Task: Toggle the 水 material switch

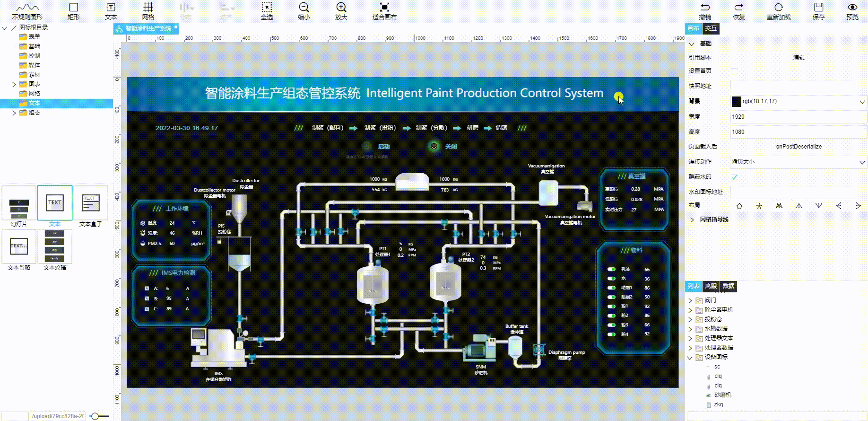Action: coord(611,279)
